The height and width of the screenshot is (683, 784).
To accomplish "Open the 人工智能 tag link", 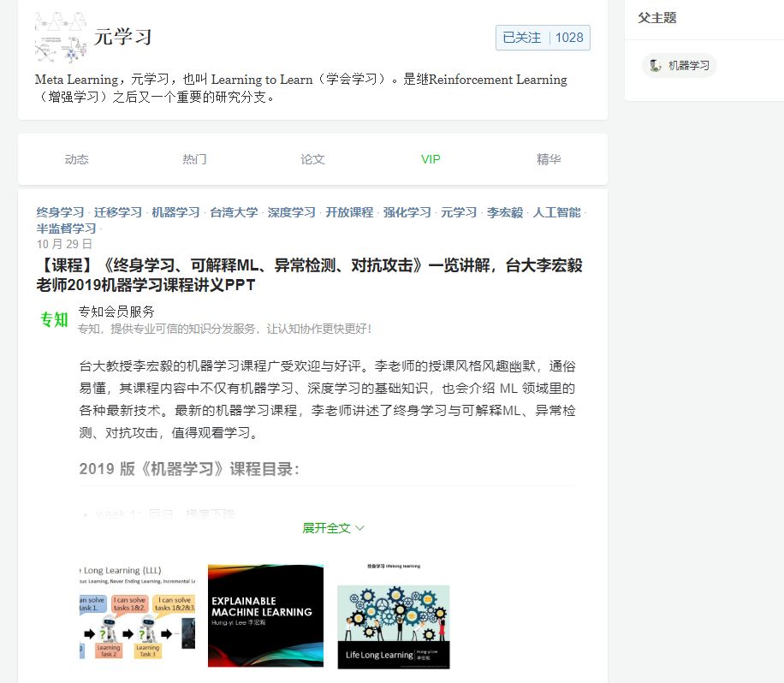I will coord(556,212).
